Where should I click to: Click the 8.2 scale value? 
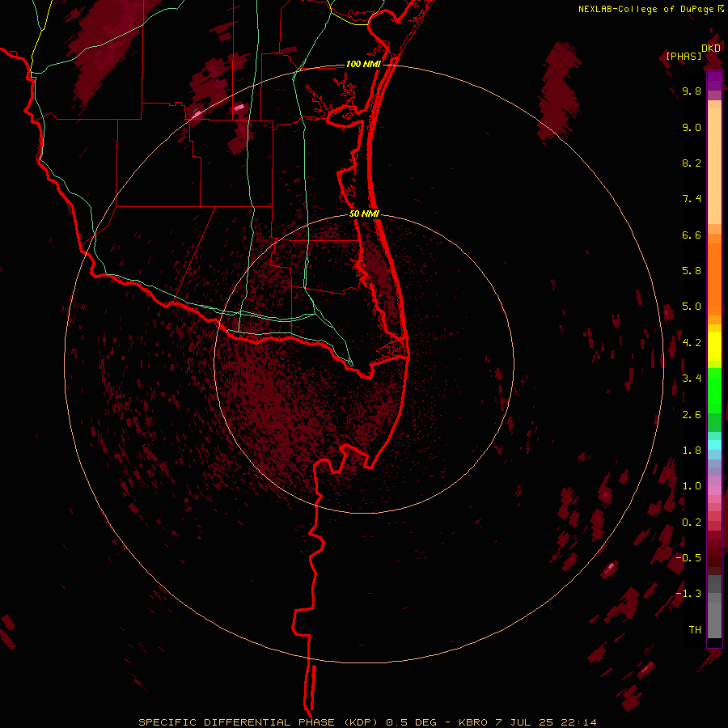(692, 163)
